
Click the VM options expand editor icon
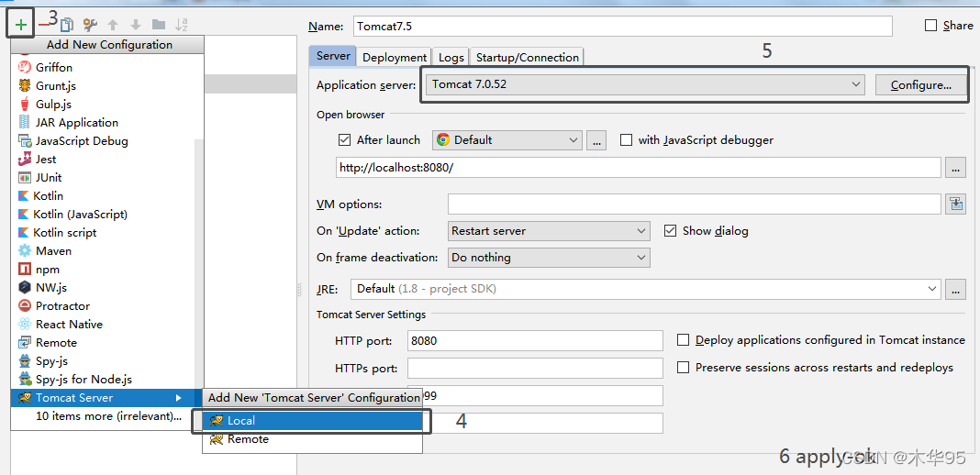pyautogui.click(x=955, y=204)
